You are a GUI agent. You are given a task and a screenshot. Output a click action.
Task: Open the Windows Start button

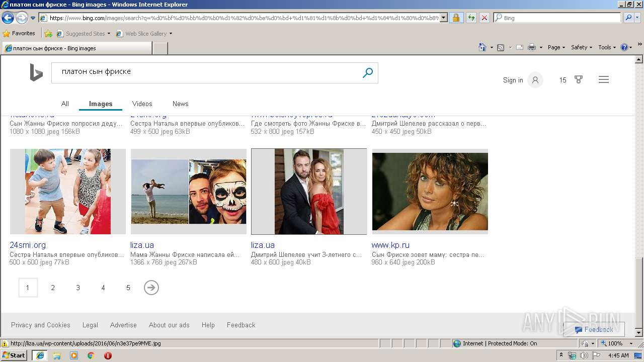click(x=14, y=355)
